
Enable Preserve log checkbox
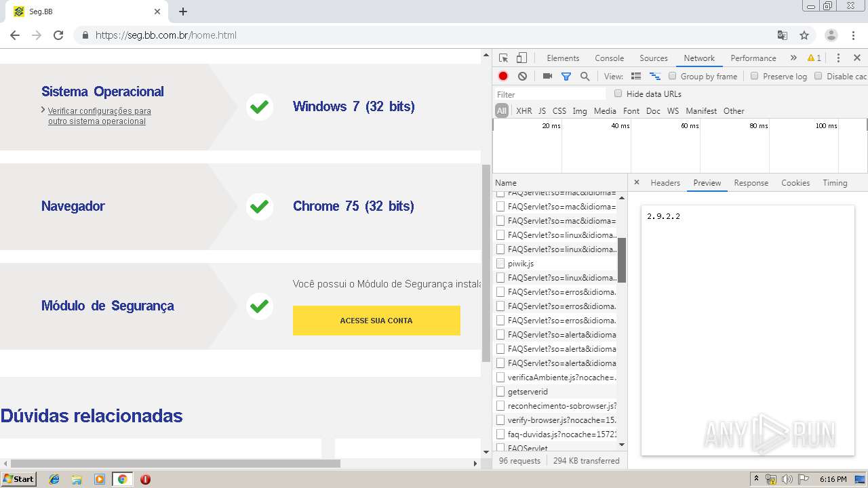[754, 76]
